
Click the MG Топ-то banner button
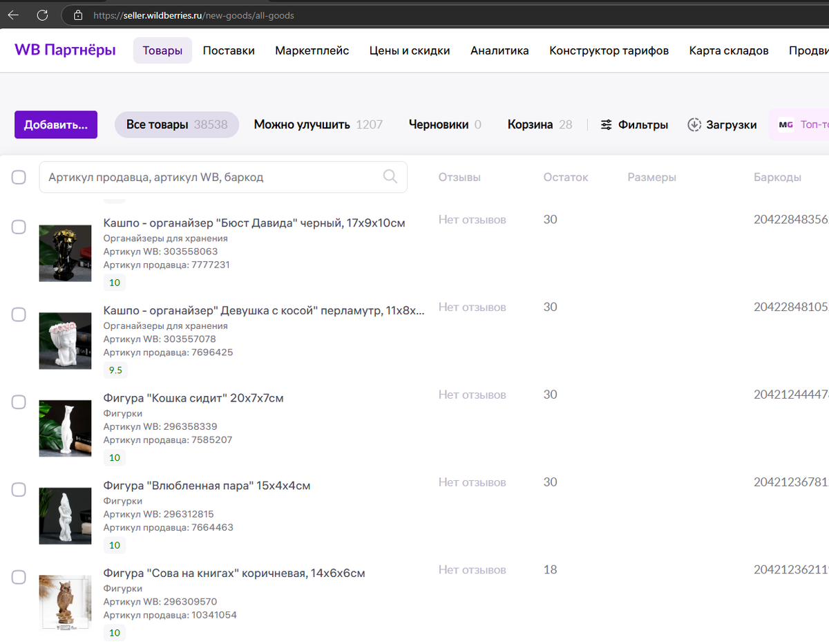[799, 125]
